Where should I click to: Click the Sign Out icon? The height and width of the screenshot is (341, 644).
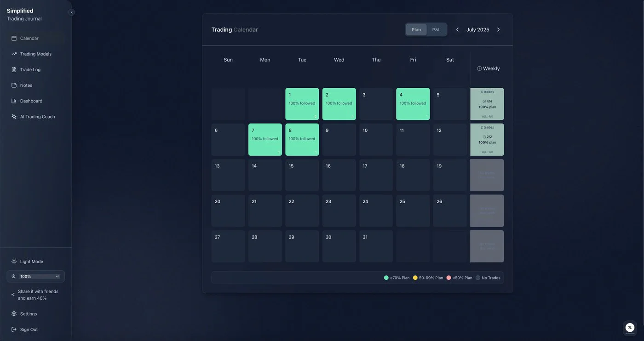tap(14, 330)
